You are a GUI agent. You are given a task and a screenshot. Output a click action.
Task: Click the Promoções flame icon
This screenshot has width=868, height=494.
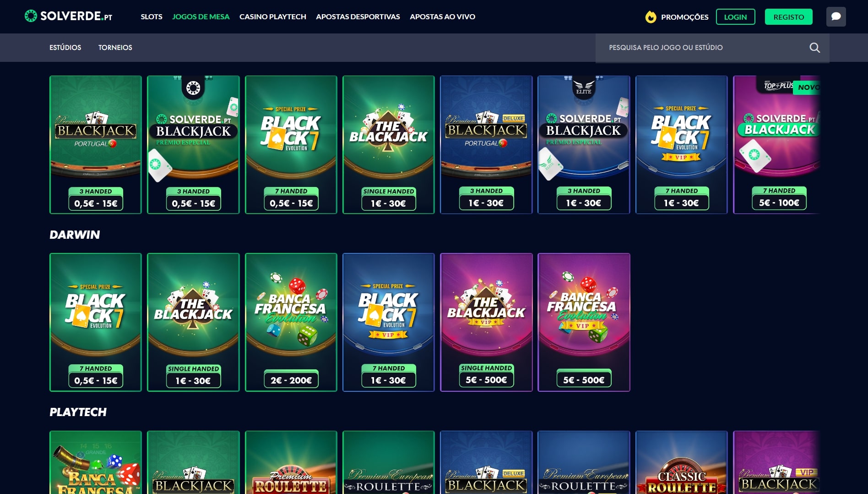point(651,17)
